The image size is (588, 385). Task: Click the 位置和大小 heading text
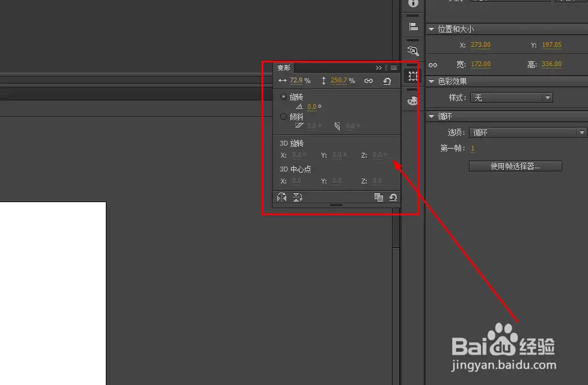(456, 29)
